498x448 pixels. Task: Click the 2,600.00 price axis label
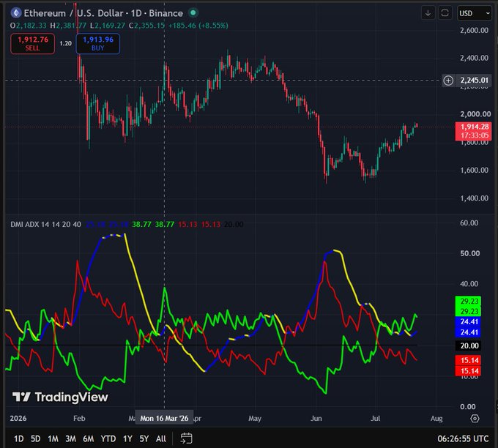(x=474, y=31)
